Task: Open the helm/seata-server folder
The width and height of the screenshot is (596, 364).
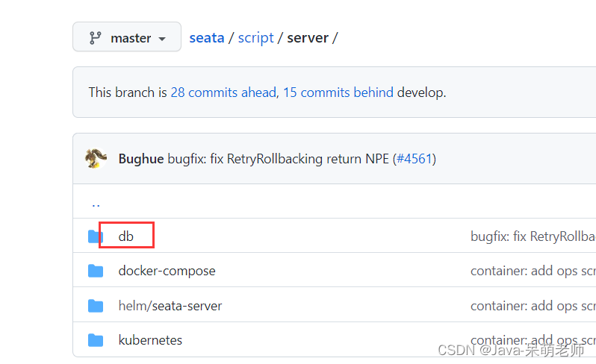Action: pos(170,306)
